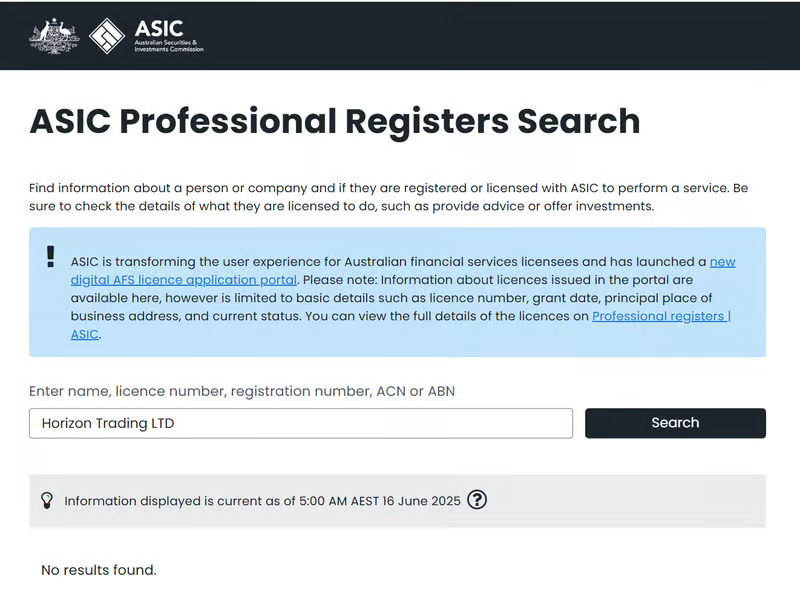Click the ASIC Professional Registers Search heading
Image resolution: width=800 pixels, height=608 pixels.
335,122
